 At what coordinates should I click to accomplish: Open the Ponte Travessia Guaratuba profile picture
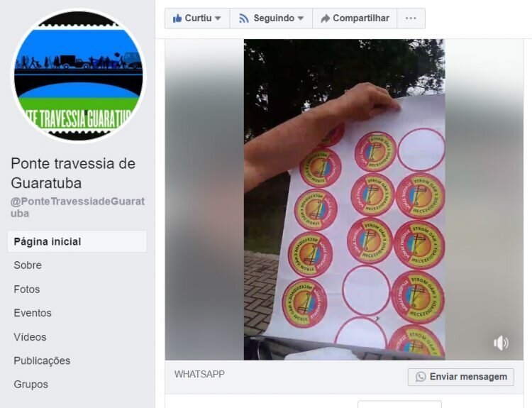(79, 76)
